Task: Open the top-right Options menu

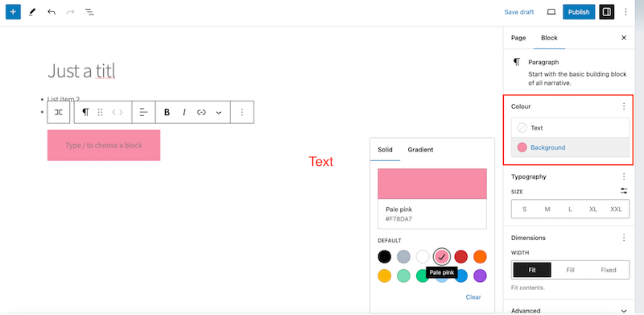Action: pyautogui.click(x=626, y=12)
